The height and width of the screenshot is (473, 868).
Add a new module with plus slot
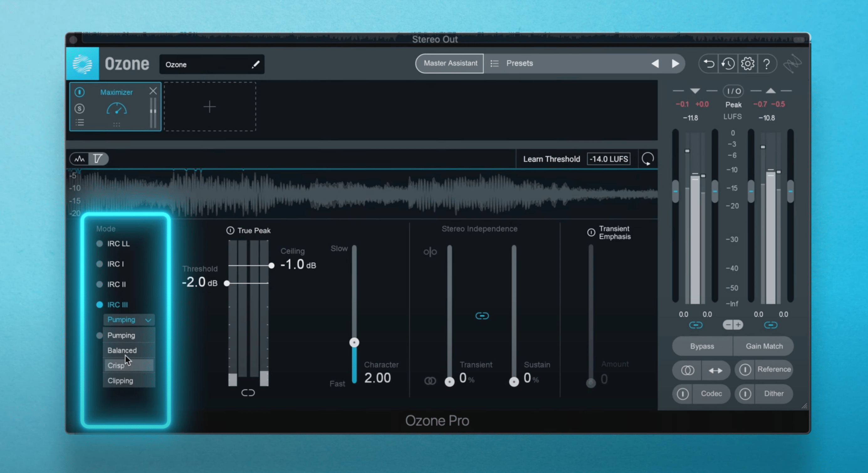point(210,107)
